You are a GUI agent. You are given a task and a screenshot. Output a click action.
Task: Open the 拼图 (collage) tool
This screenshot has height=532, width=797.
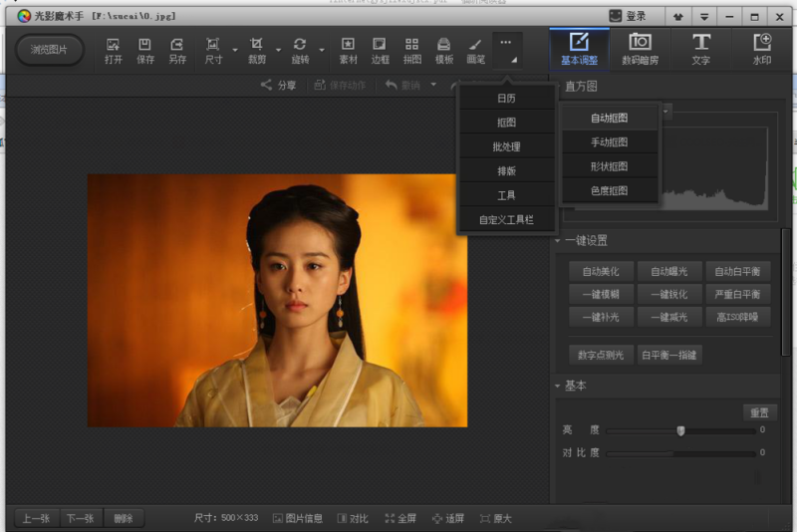(412, 51)
